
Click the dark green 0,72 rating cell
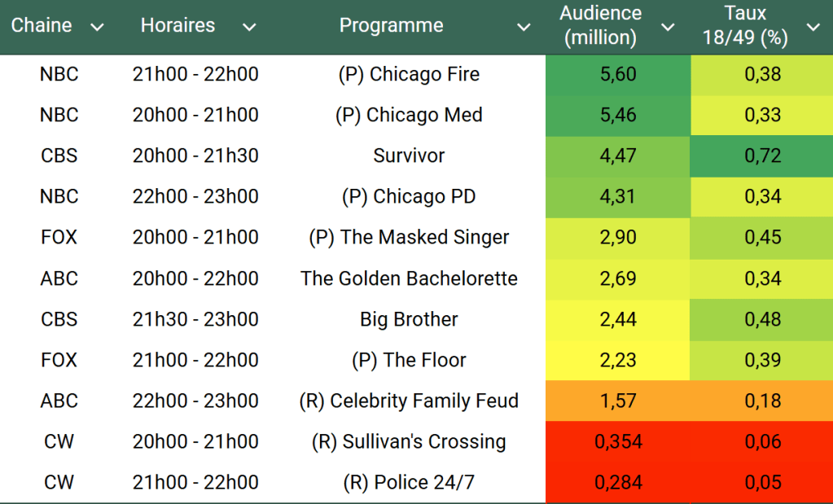(762, 156)
